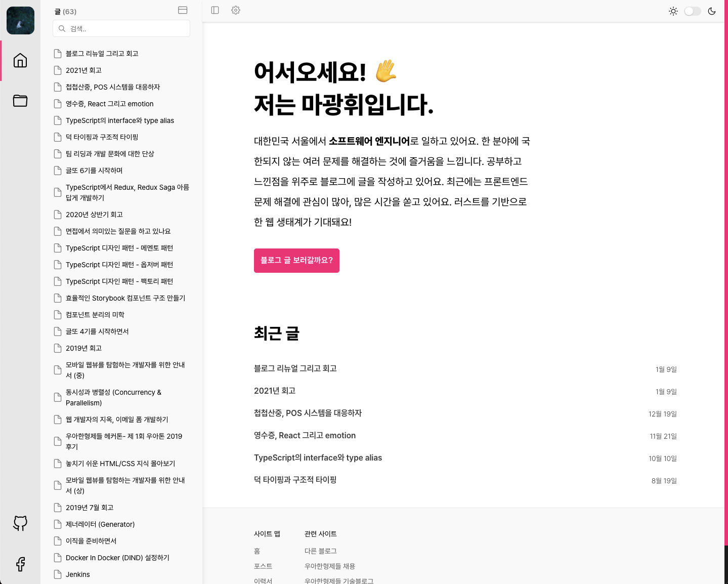Click "포스트" under the site map
The height and width of the screenshot is (584, 728).
coord(263,566)
